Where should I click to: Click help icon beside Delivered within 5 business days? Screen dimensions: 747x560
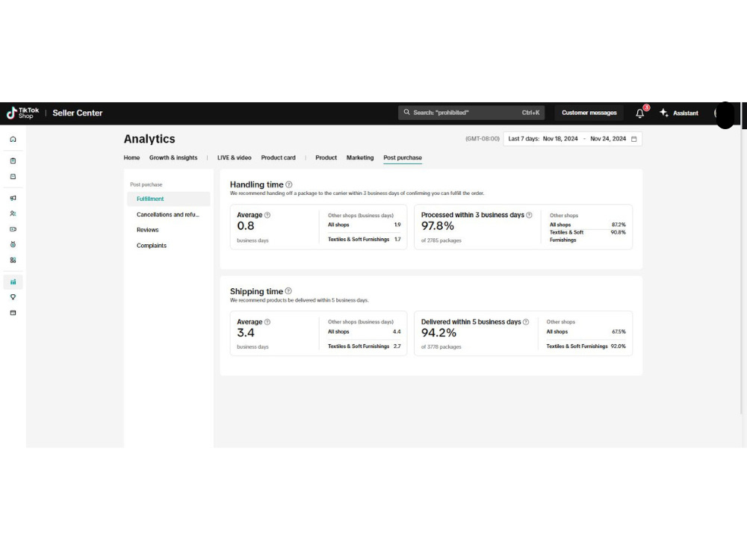(526, 322)
